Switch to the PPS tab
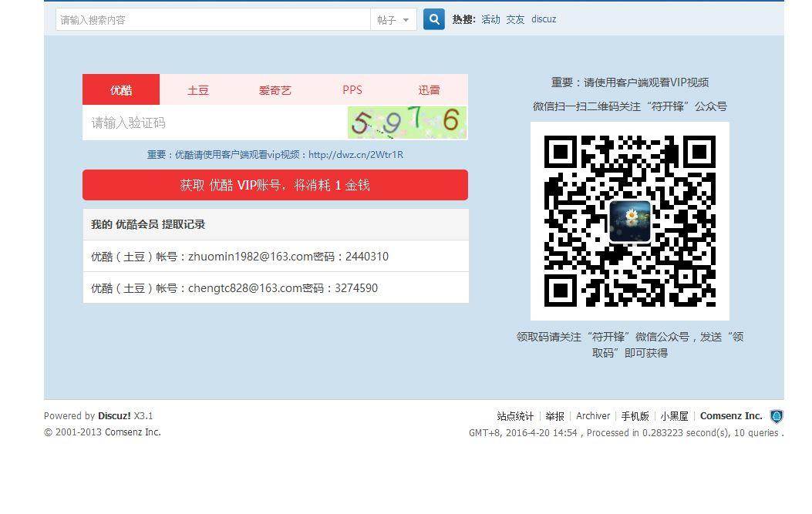The image size is (812, 514). [352, 89]
